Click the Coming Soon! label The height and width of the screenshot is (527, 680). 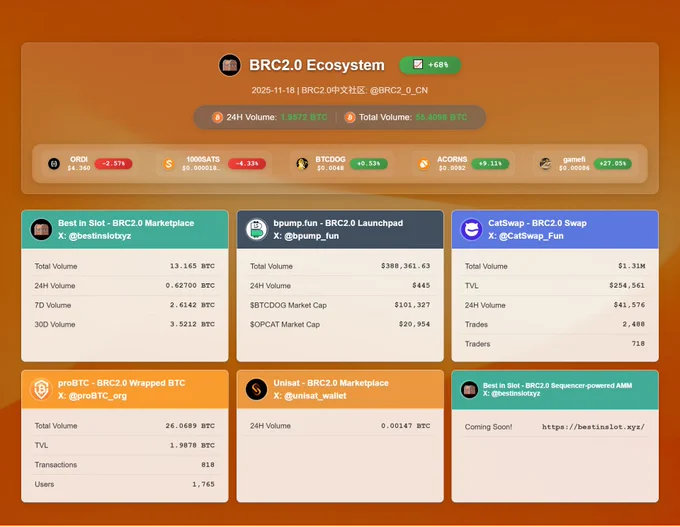[488, 427]
